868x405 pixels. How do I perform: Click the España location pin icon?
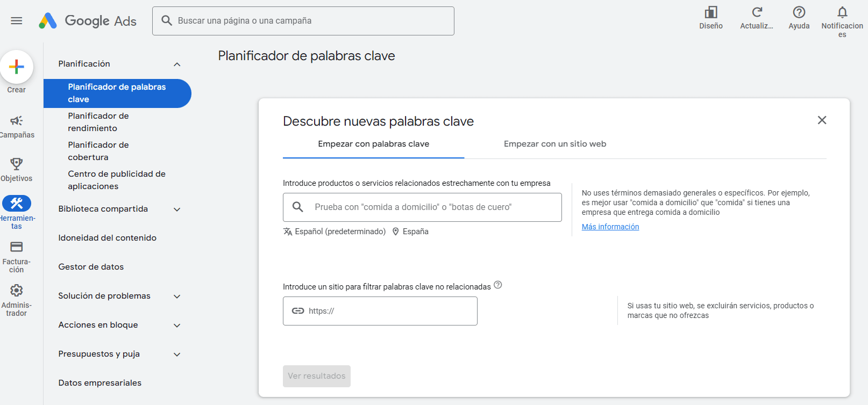[x=396, y=232]
